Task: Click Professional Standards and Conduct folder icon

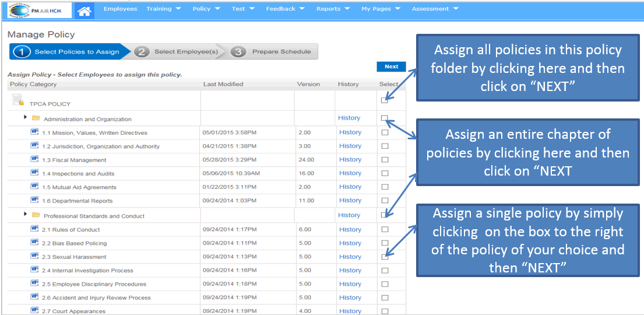Action: 36,215
